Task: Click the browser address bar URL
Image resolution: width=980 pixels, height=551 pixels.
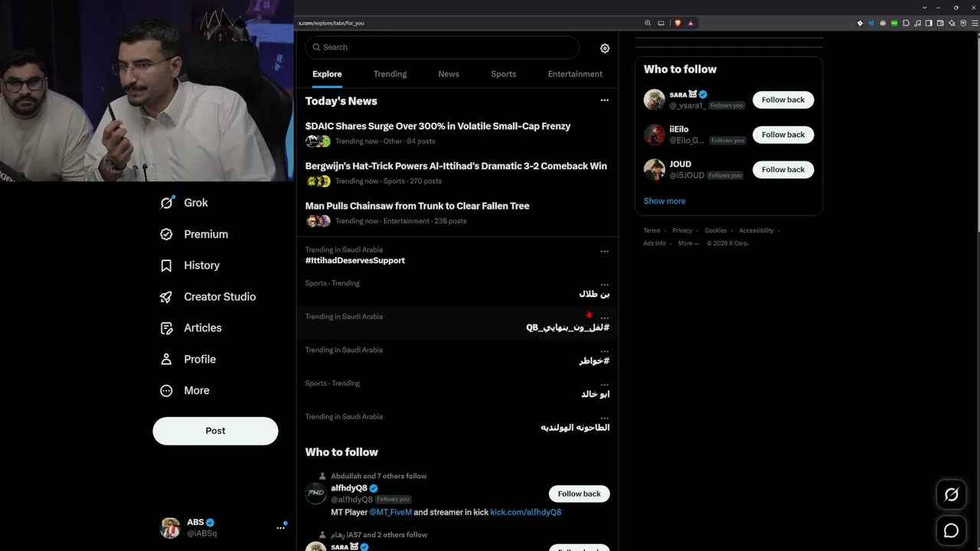Action: pos(332,23)
